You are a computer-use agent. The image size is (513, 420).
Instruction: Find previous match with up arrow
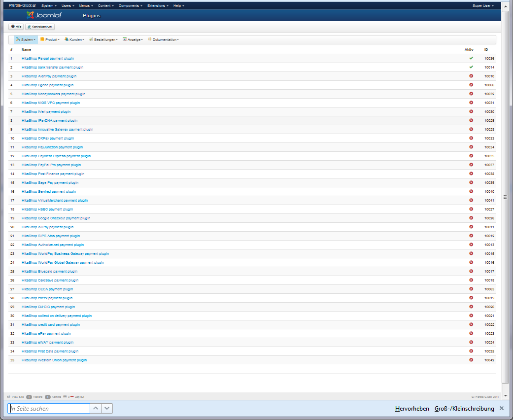[x=96, y=408]
